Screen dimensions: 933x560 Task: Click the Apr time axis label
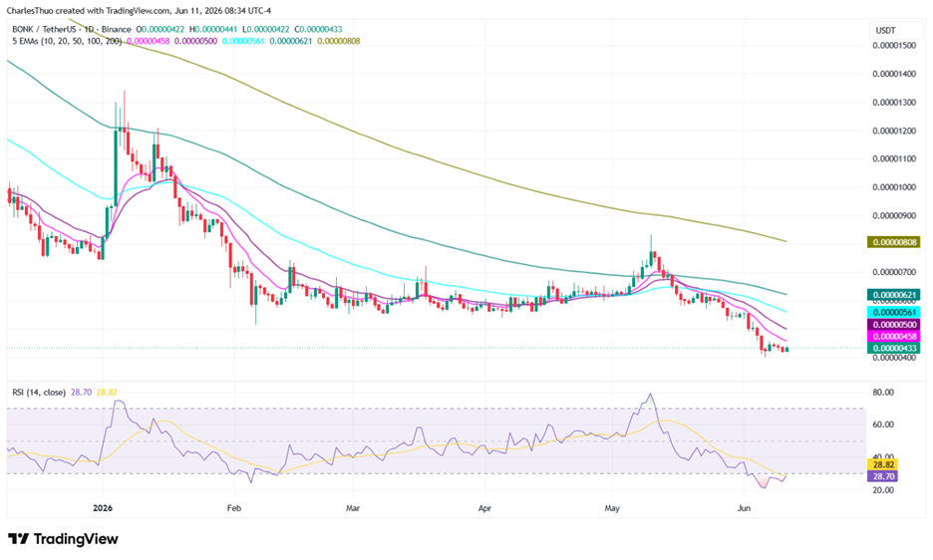coord(485,508)
